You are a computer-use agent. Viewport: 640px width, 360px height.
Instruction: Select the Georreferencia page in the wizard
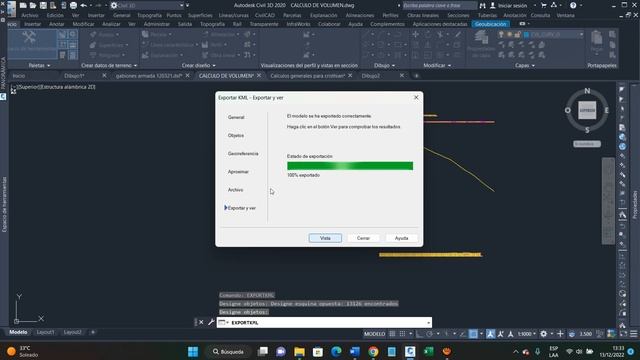coord(243,153)
